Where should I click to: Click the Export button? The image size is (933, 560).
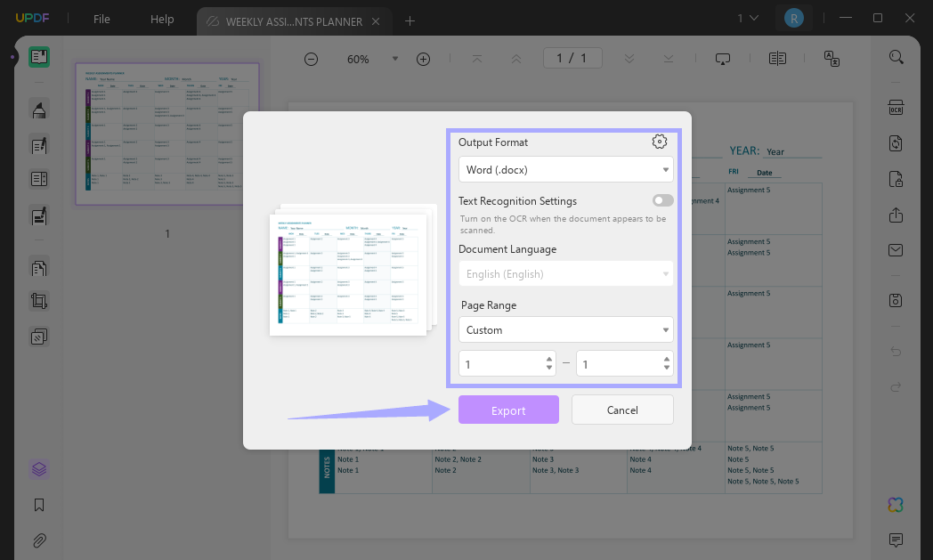tap(508, 410)
